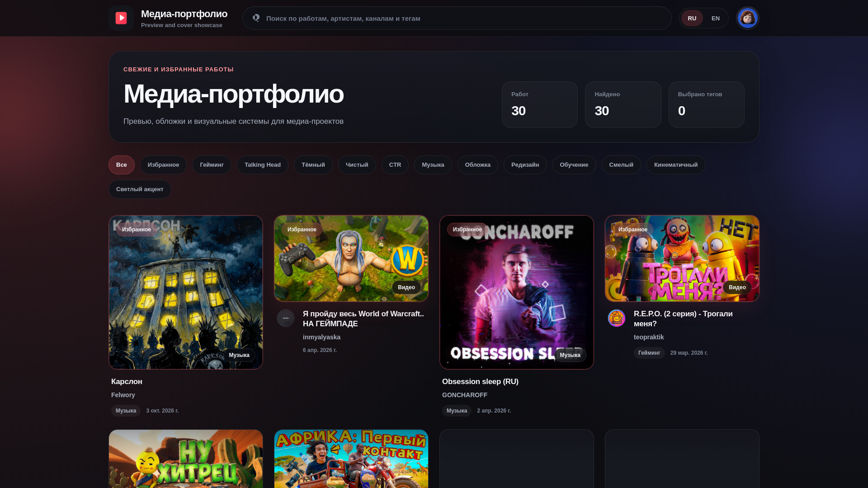Click the Выбрано тегов 0 stat card
This screenshot has height=488, width=868.
click(707, 105)
